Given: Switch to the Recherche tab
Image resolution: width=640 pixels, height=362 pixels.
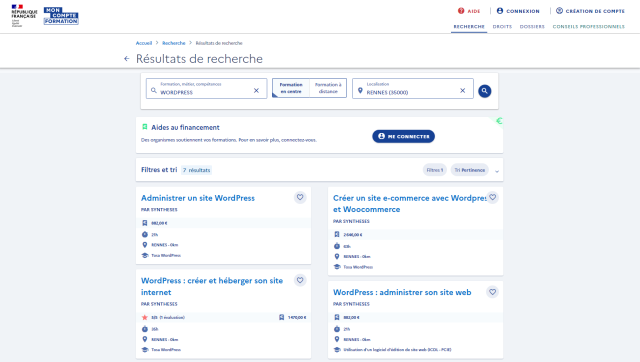Looking at the screenshot, I should [469, 27].
